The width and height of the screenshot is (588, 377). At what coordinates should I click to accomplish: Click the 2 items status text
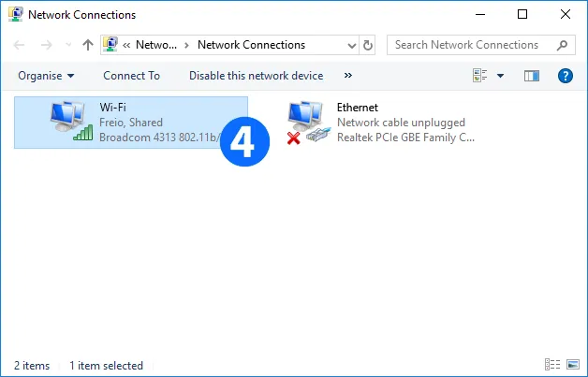point(32,366)
